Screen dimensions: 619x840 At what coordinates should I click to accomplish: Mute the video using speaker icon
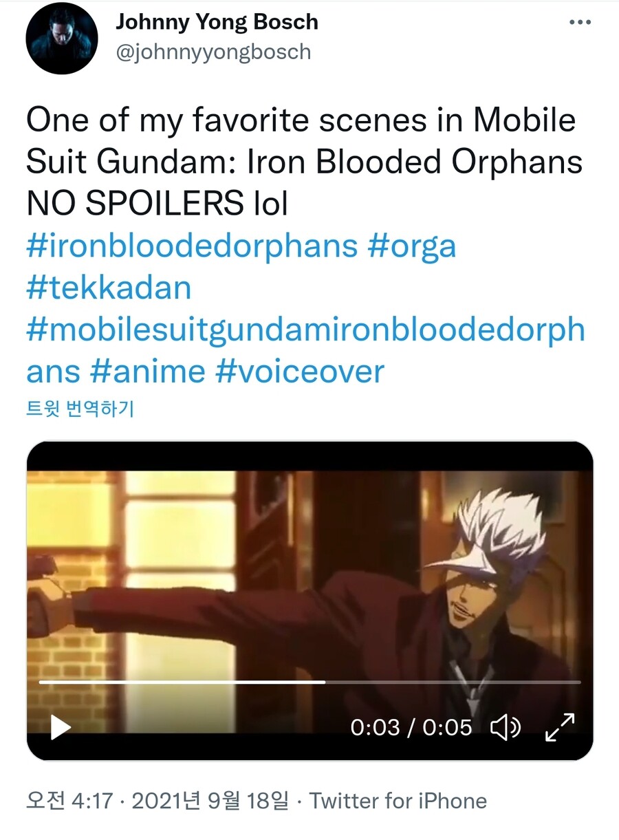pyautogui.click(x=505, y=727)
